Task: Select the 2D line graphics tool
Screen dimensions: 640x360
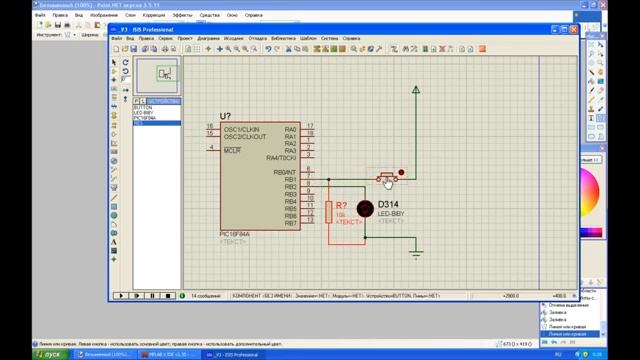Action: pyautogui.click(x=114, y=198)
